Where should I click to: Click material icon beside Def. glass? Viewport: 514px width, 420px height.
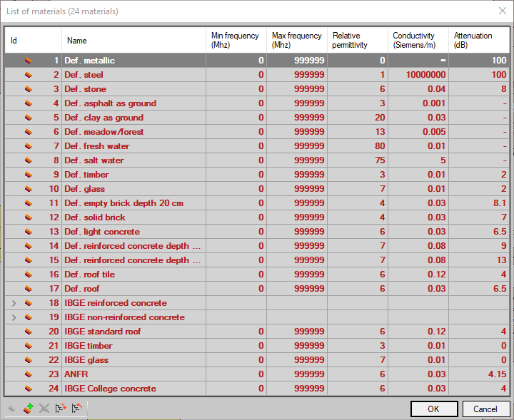(29, 189)
